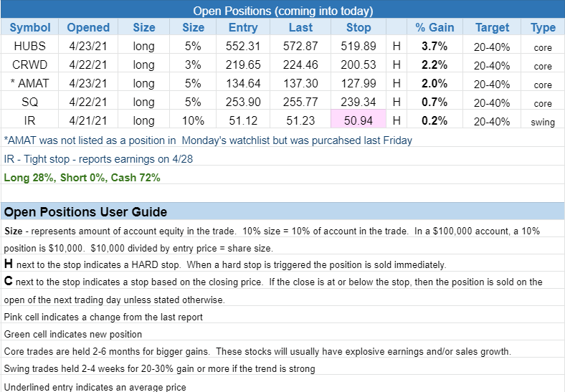Click HUBS last price 572.87

(x=300, y=46)
